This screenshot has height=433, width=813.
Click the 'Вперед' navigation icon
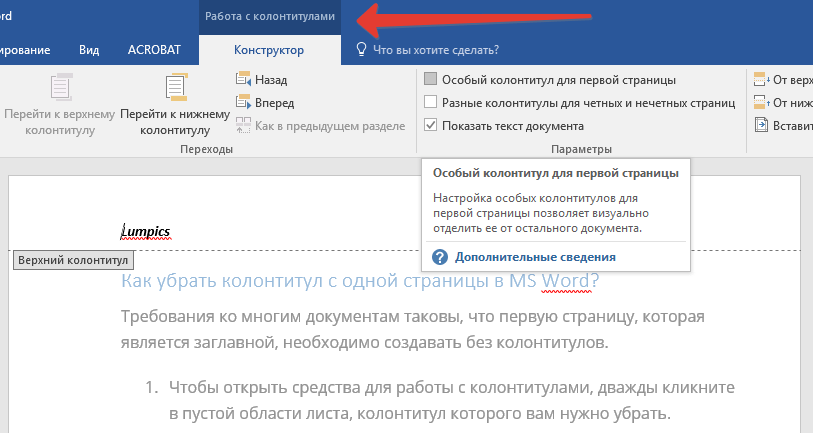pyautogui.click(x=243, y=102)
